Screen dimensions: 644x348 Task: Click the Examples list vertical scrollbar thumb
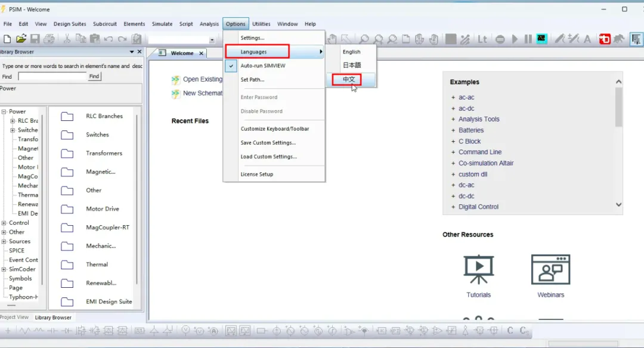tap(618, 107)
